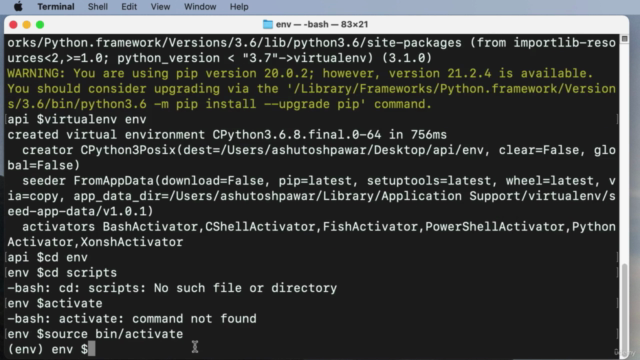Open the Apple menu
640x360 pixels.
[18, 7]
